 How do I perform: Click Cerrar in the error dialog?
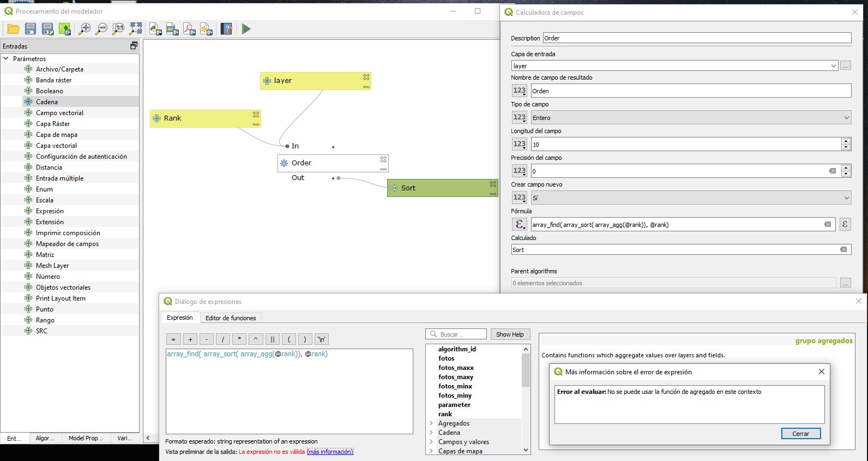click(801, 434)
